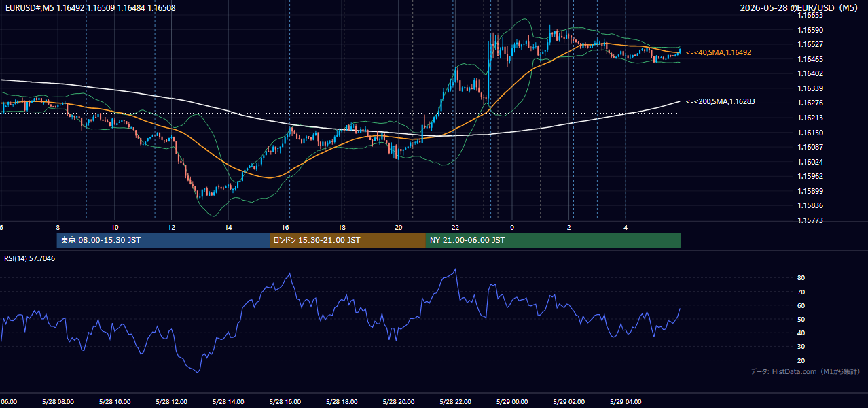The height and width of the screenshot is (408, 868).
Task: Click hour label 8 under the price chart
Action: tap(58, 227)
